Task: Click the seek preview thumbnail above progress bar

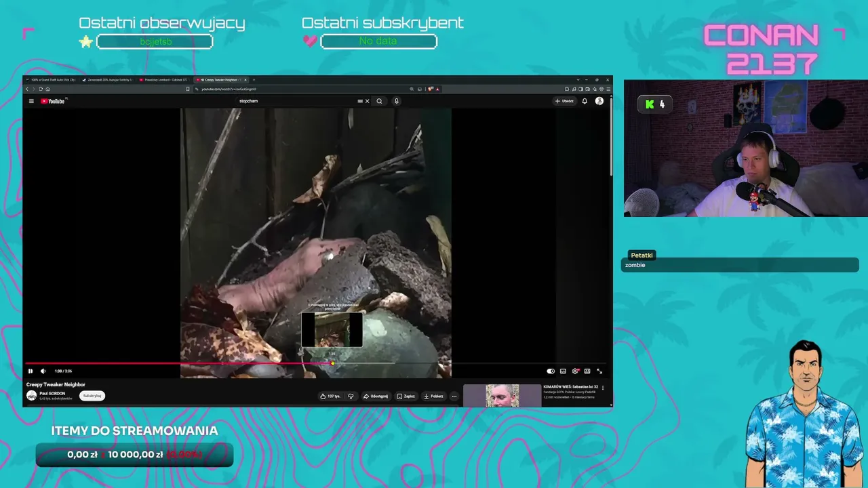Action: click(332, 329)
